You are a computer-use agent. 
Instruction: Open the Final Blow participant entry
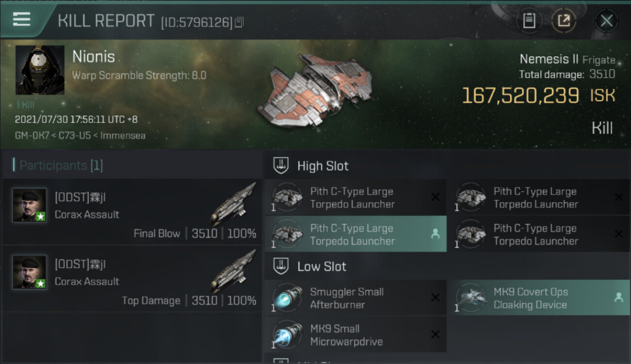(132, 212)
